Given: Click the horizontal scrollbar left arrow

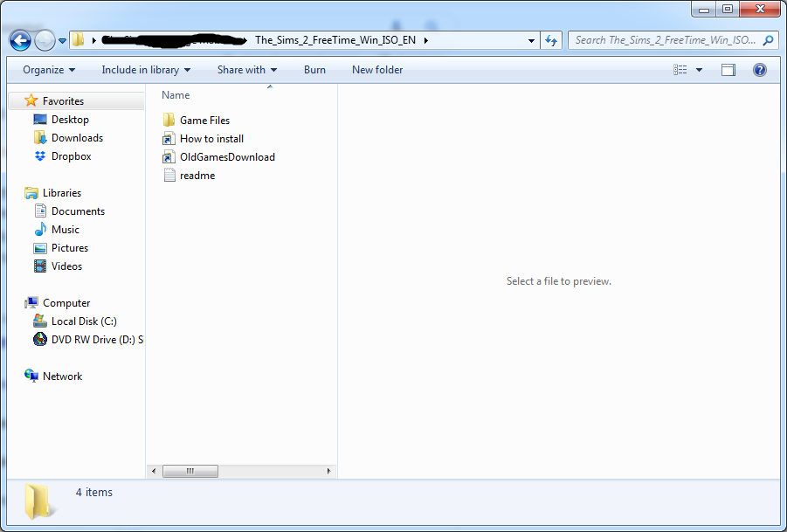Looking at the screenshot, I should click(154, 471).
